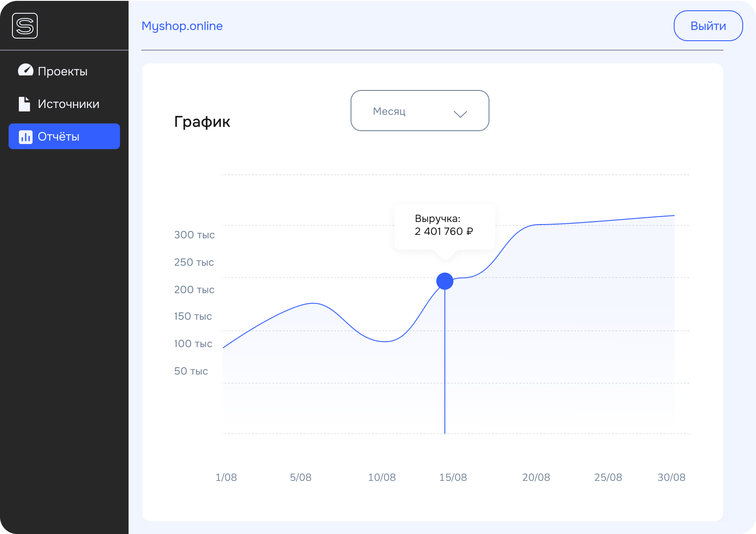
Task: Click the S logo icon in sidebar
Action: pos(25,26)
